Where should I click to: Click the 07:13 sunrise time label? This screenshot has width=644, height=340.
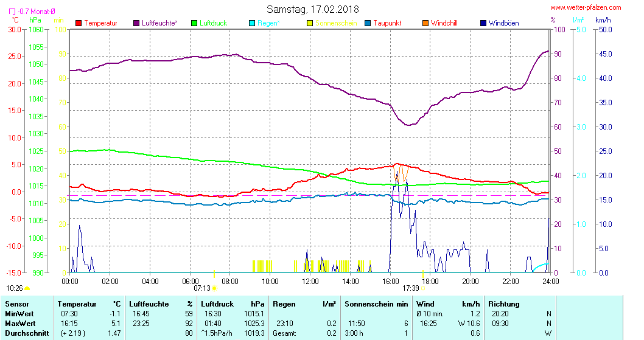click(202, 288)
